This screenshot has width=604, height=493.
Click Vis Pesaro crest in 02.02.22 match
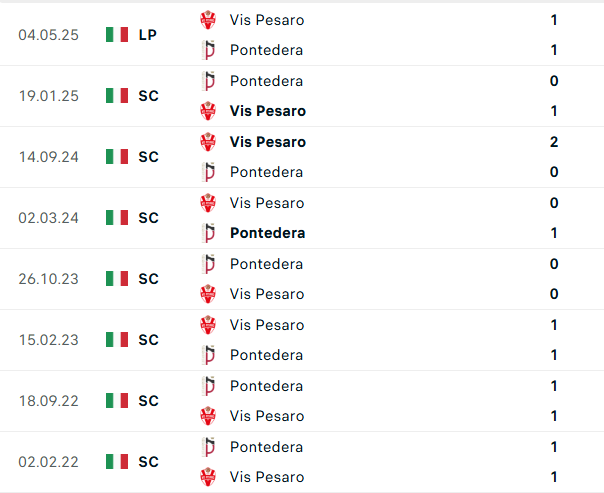coord(208,477)
